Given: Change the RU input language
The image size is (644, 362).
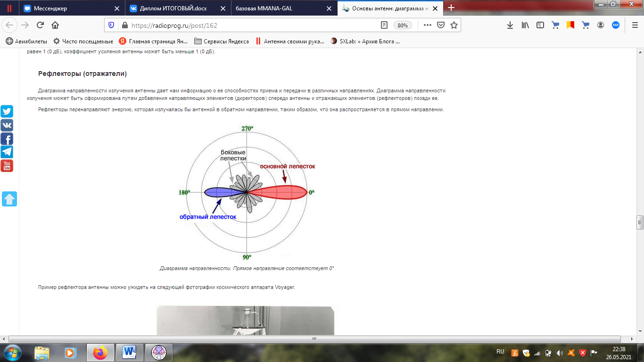Looking at the screenshot, I should pyautogui.click(x=500, y=352).
